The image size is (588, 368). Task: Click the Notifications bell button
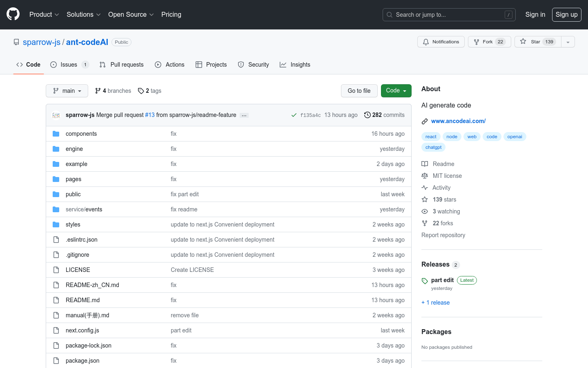[x=441, y=42]
